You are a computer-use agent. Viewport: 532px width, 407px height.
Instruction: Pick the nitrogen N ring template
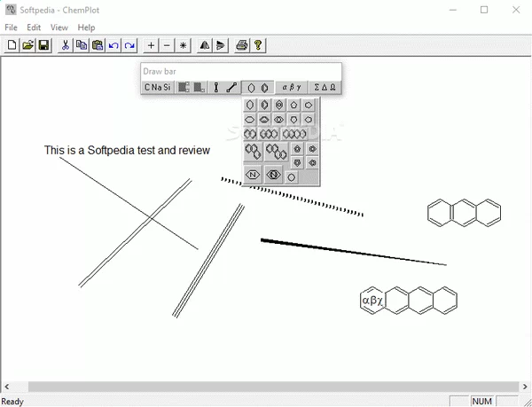click(253, 175)
